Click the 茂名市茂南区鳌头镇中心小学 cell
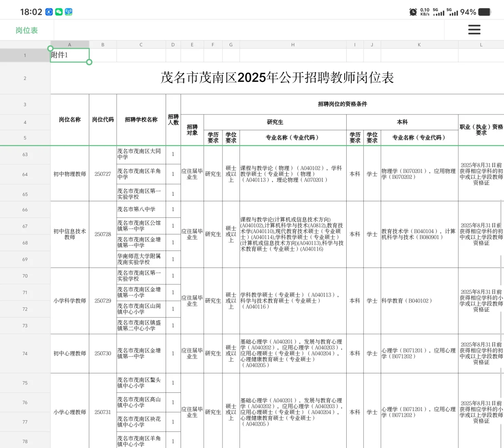The image size is (504, 448). (x=141, y=383)
